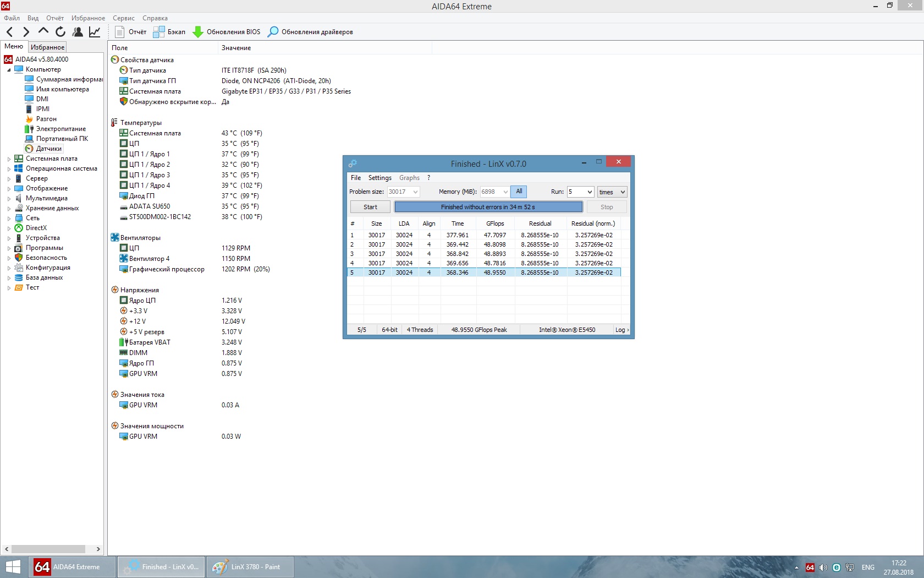Open the Справка menu
This screenshot has height=578, width=924.
(155, 18)
